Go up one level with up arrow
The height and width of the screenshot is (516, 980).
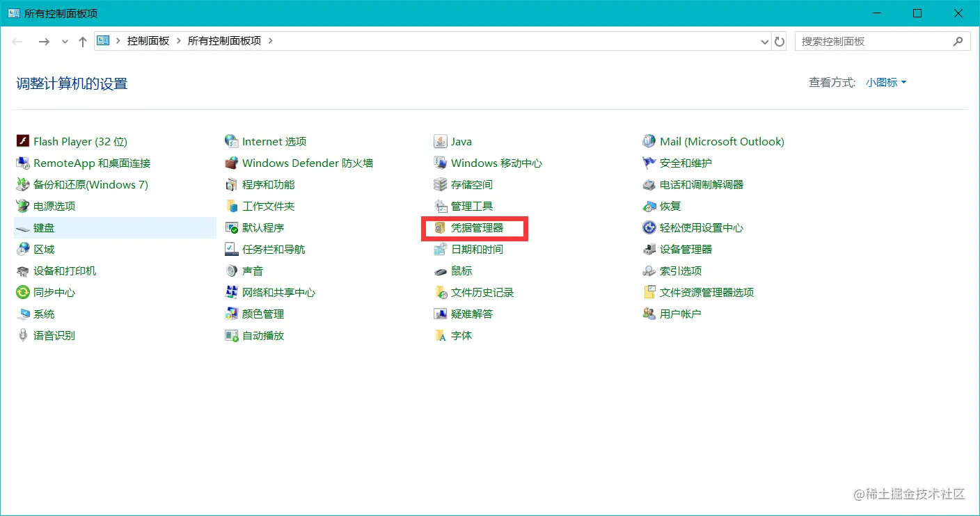82,42
